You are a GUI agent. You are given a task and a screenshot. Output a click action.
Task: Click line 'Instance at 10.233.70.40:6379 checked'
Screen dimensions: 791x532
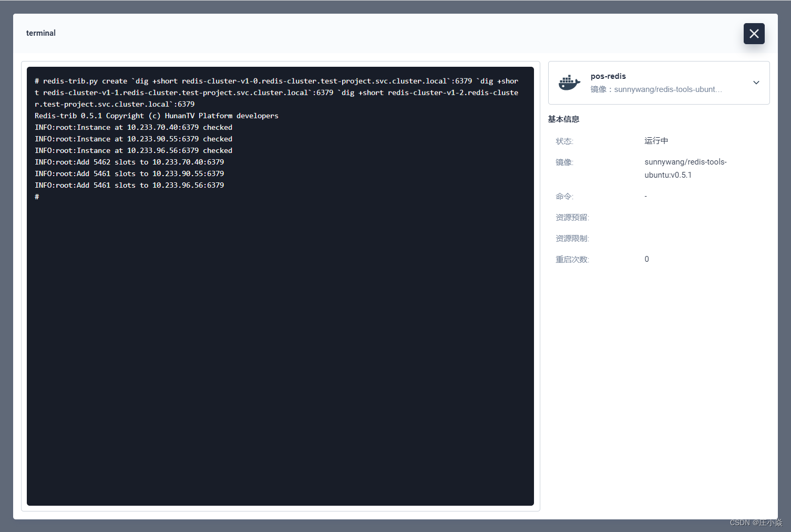pos(133,127)
